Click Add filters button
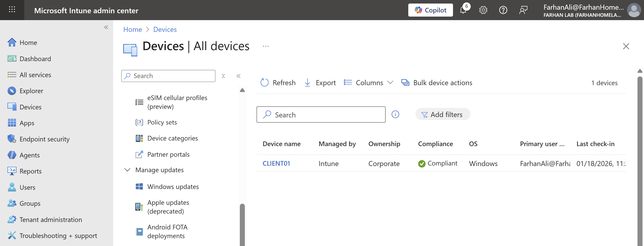 tap(443, 114)
